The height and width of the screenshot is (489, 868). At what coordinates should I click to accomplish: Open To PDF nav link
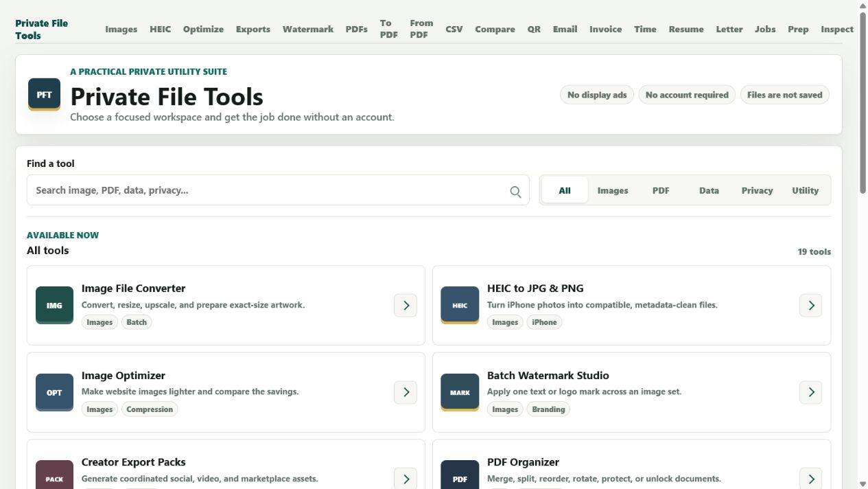tap(389, 29)
